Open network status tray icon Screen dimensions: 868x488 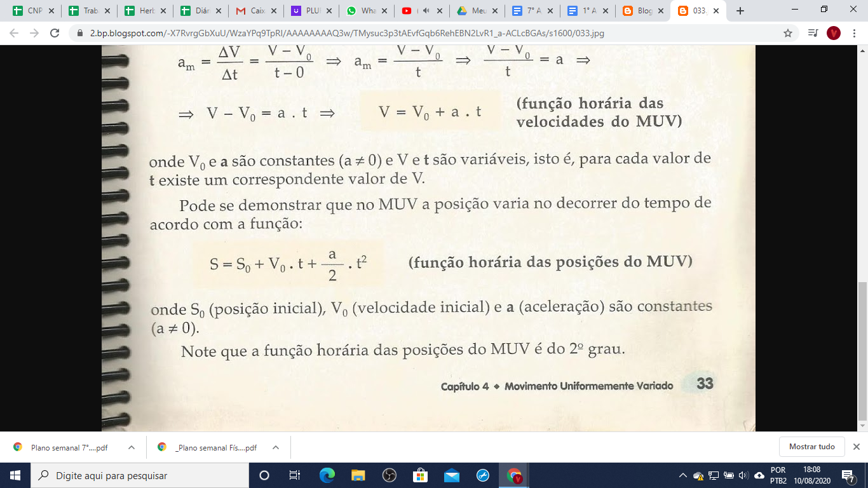[x=713, y=475]
